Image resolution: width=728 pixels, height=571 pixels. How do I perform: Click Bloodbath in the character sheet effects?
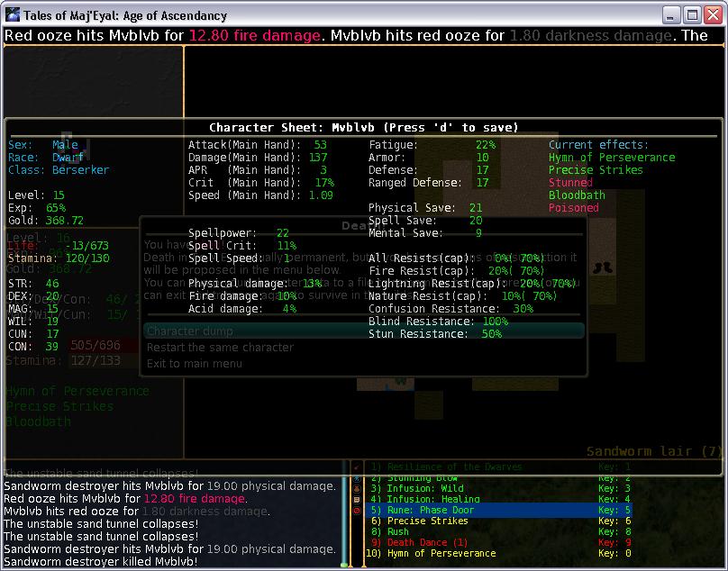coord(577,195)
